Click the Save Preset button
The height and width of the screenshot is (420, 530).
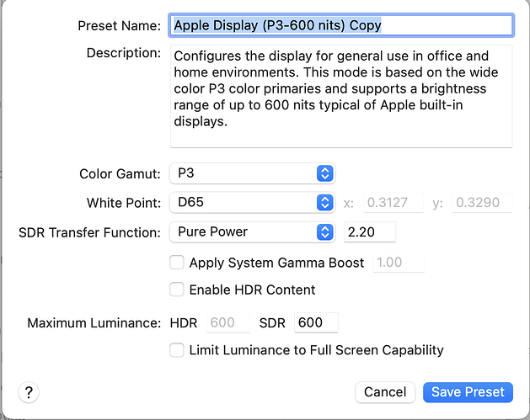[x=468, y=392]
